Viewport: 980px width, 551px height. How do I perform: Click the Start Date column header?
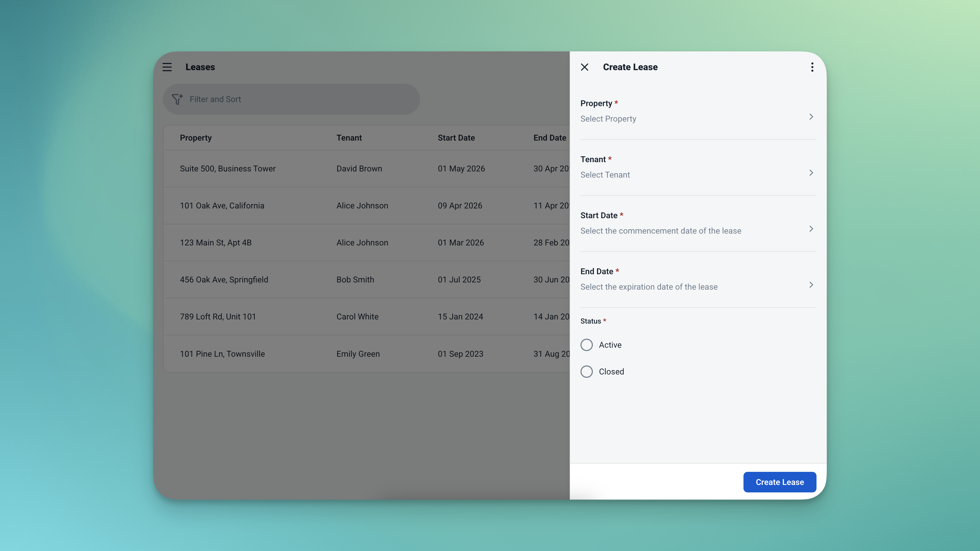point(456,138)
